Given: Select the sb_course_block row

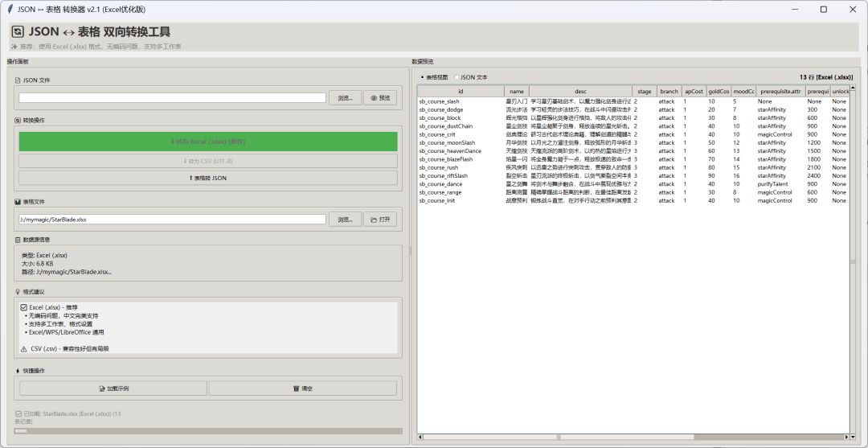Looking at the screenshot, I should coord(633,118).
